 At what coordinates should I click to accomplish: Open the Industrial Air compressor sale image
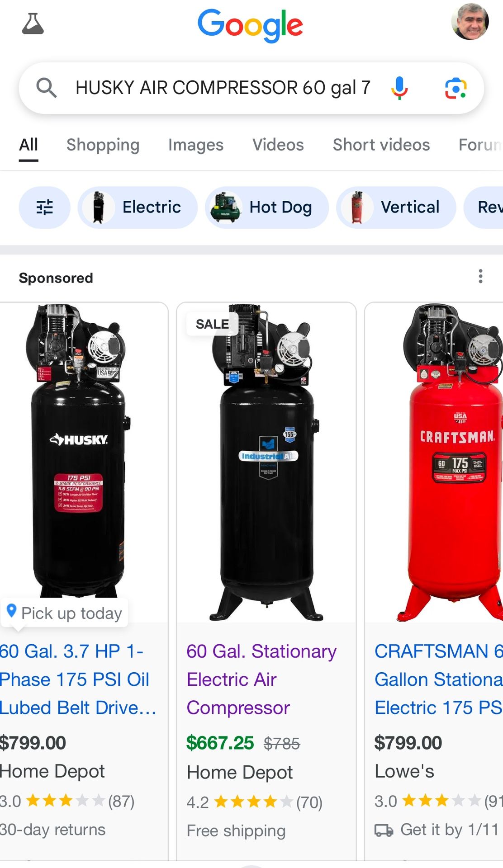pyautogui.click(x=266, y=462)
